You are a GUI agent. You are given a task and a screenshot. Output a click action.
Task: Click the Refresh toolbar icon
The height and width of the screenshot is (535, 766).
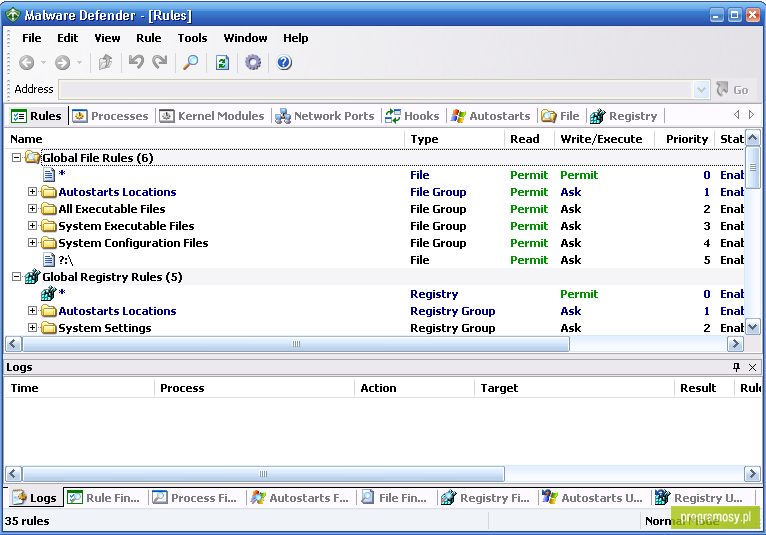pos(222,63)
